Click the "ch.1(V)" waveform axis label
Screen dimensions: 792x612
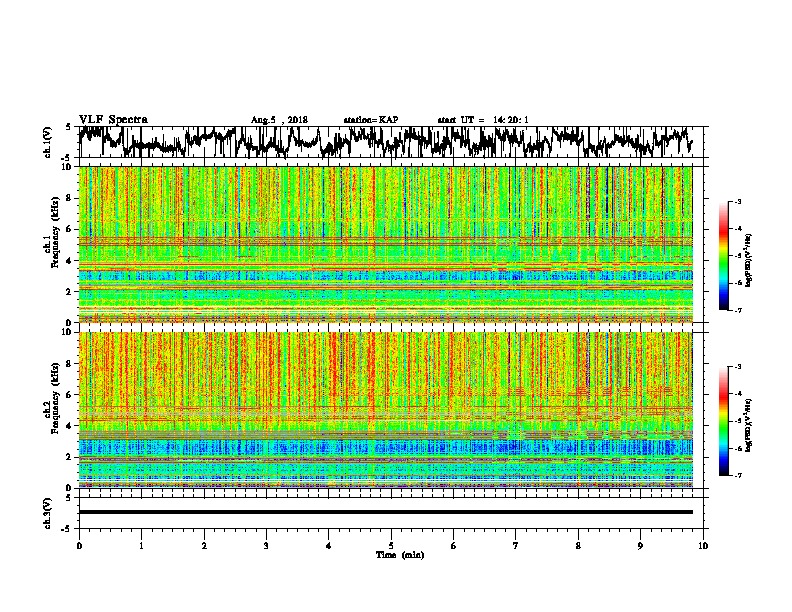[x=47, y=142]
